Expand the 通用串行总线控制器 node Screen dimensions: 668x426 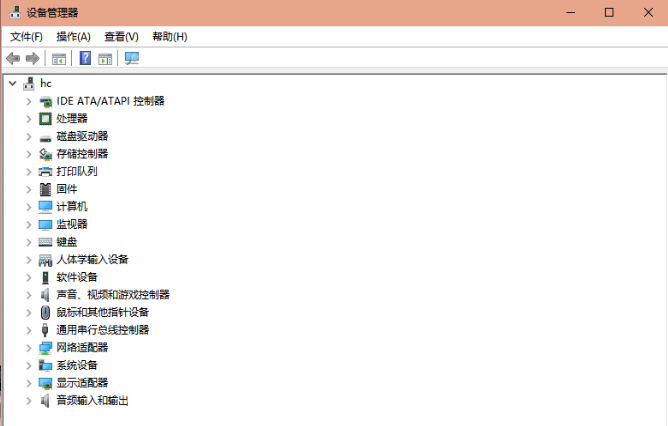(29, 330)
